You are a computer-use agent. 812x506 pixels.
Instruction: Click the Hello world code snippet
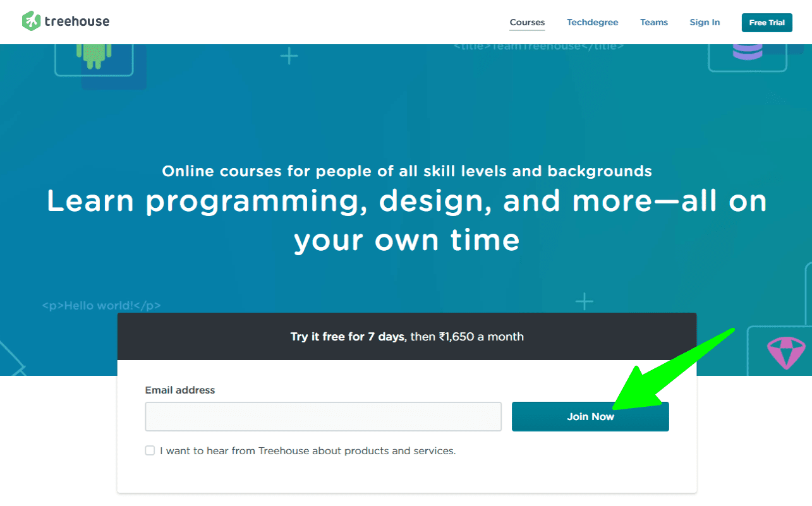[x=101, y=306]
